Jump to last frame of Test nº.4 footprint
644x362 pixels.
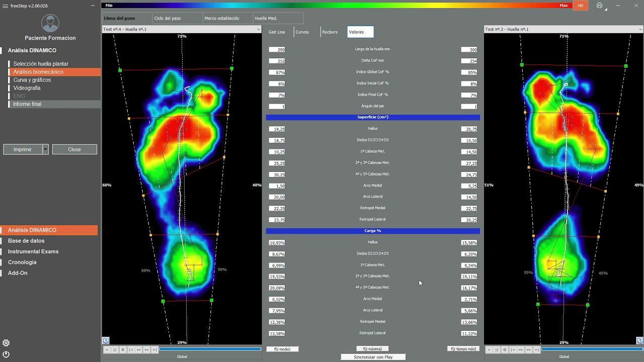click(155, 349)
